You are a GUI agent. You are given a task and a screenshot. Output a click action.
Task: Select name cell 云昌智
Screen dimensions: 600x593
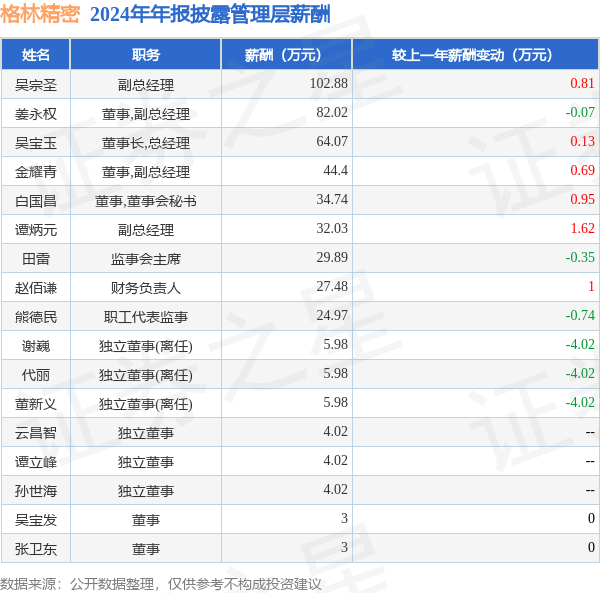(x=36, y=433)
